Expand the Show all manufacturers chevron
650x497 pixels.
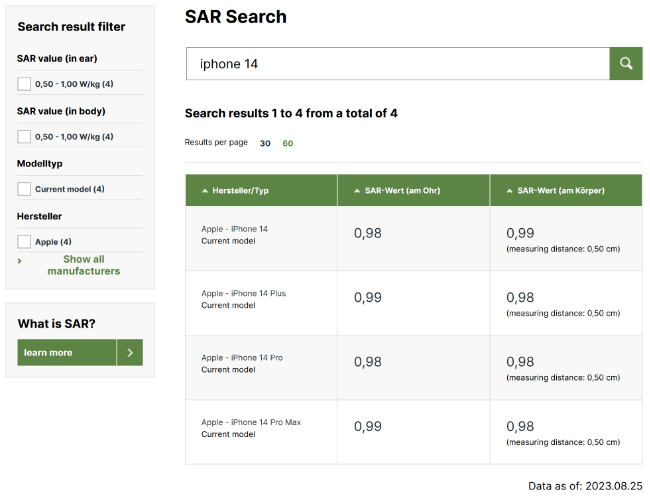pyautogui.click(x=19, y=261)
